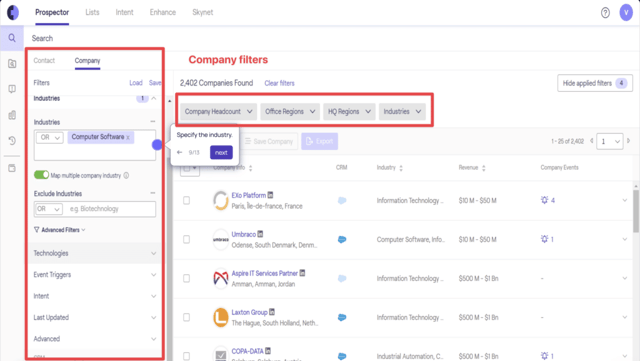Click the next button in the tooltip

pyautogui.click(x=221, y=152)
